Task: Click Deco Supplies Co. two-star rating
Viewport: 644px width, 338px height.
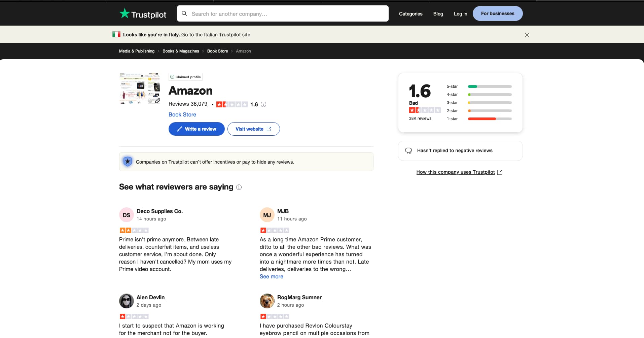Action: click(134, 230)
